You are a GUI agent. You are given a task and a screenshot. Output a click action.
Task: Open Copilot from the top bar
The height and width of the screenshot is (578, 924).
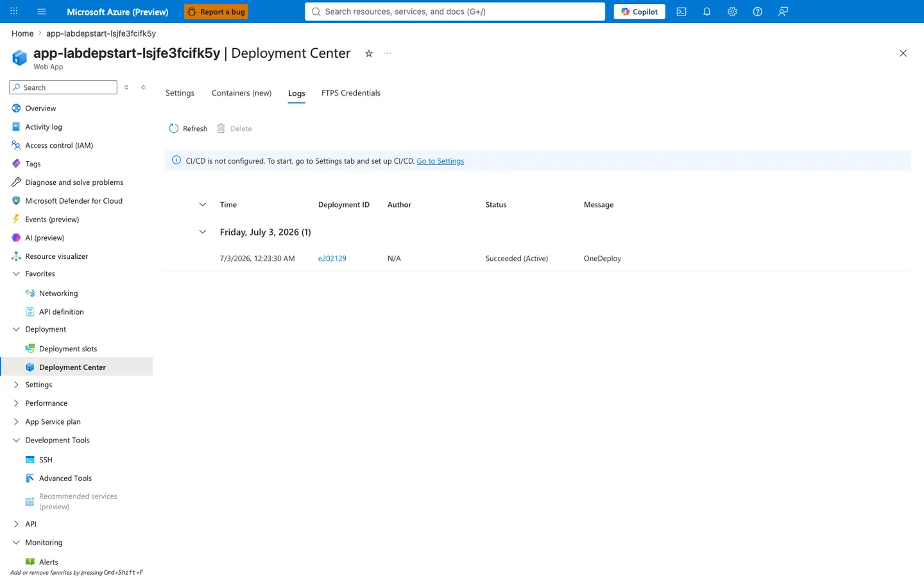click(x=639, y=12)
